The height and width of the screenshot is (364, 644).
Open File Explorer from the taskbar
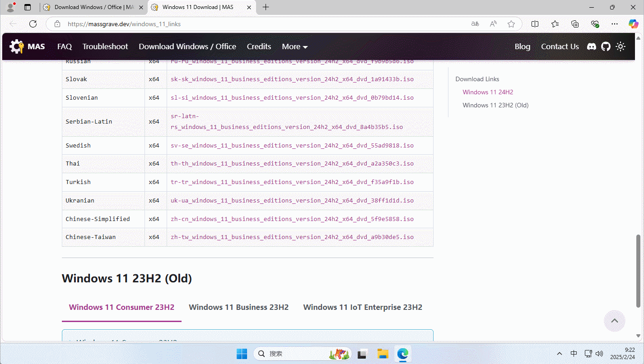point(383,354)
